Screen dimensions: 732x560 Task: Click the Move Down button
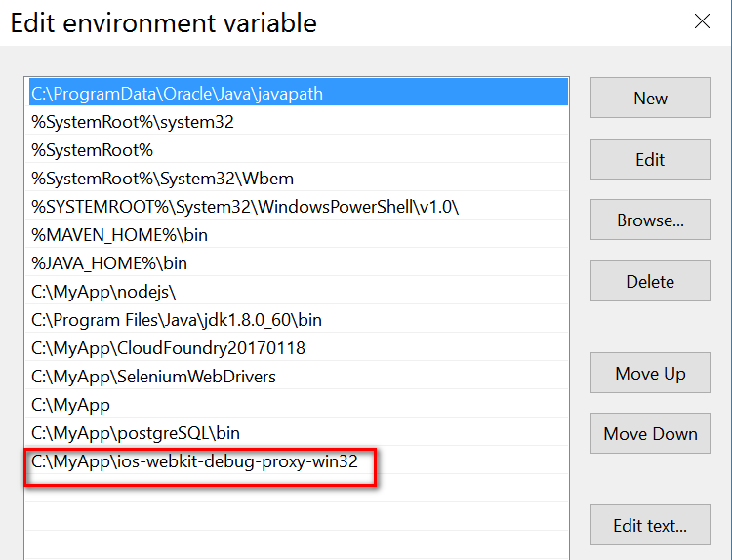[x=650, y=433]
